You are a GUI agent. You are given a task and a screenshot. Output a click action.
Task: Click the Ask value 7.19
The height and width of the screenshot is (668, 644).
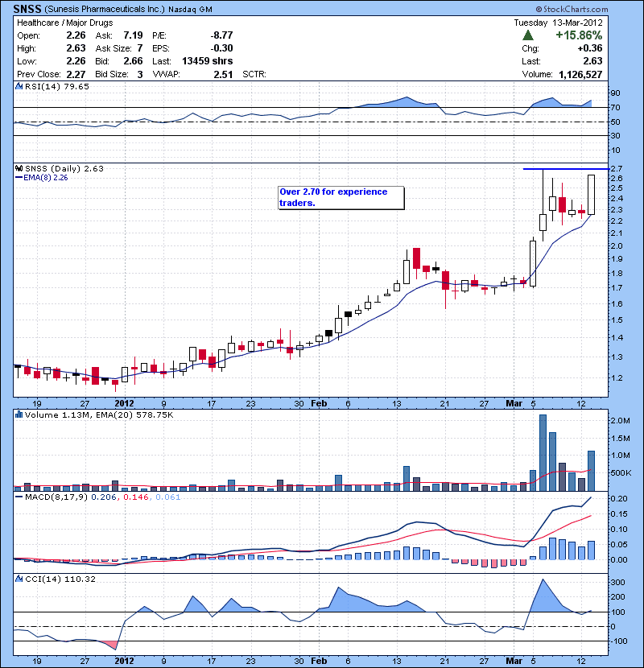coord(133,35)
